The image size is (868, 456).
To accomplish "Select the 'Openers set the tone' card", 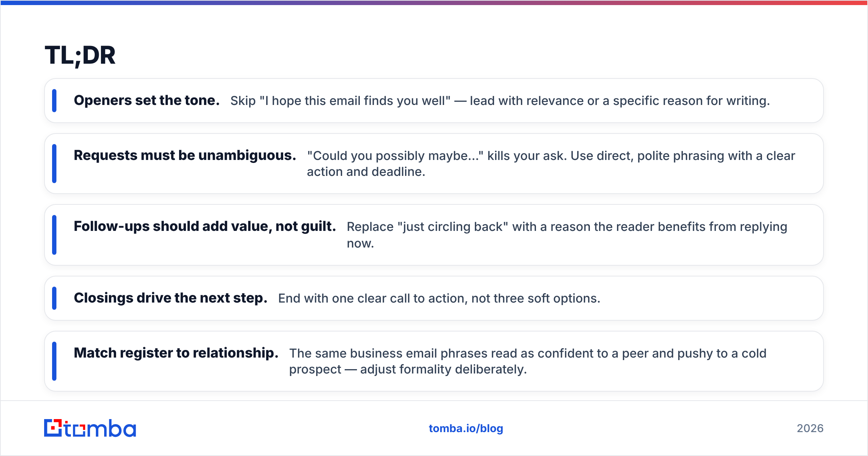I will coord(434,101).
